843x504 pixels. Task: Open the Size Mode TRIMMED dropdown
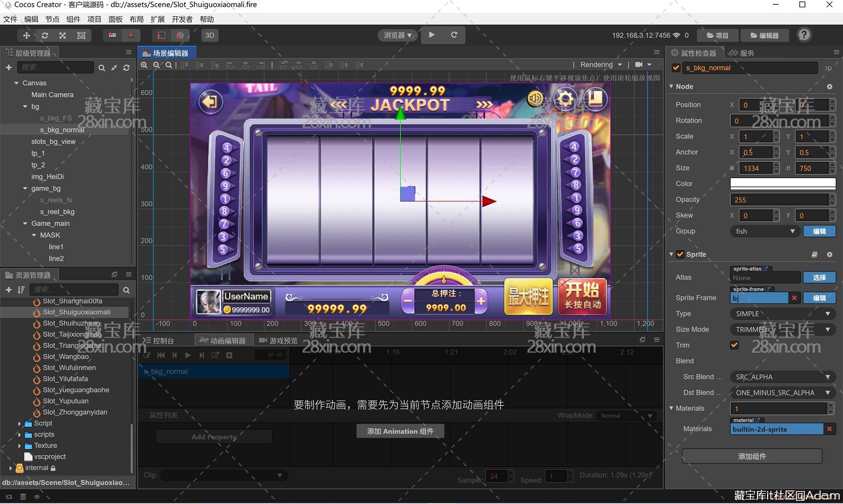[x=782, y=329]
